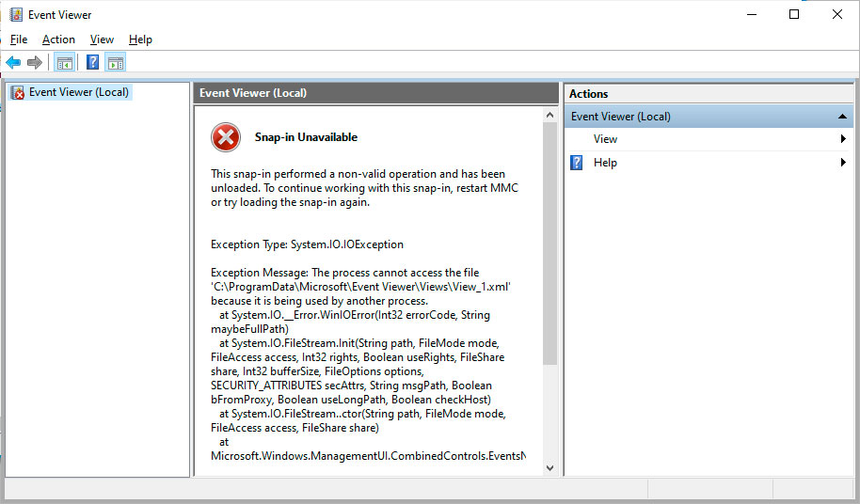
Task: Expand the View submenu arrow in Actions
Action: [x=843, y=139]
